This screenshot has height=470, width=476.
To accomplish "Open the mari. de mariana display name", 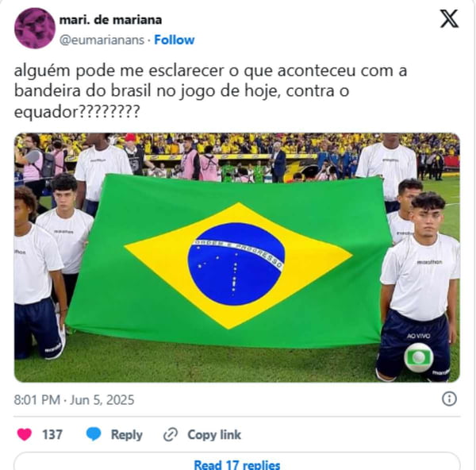I will tap(110, 20).
